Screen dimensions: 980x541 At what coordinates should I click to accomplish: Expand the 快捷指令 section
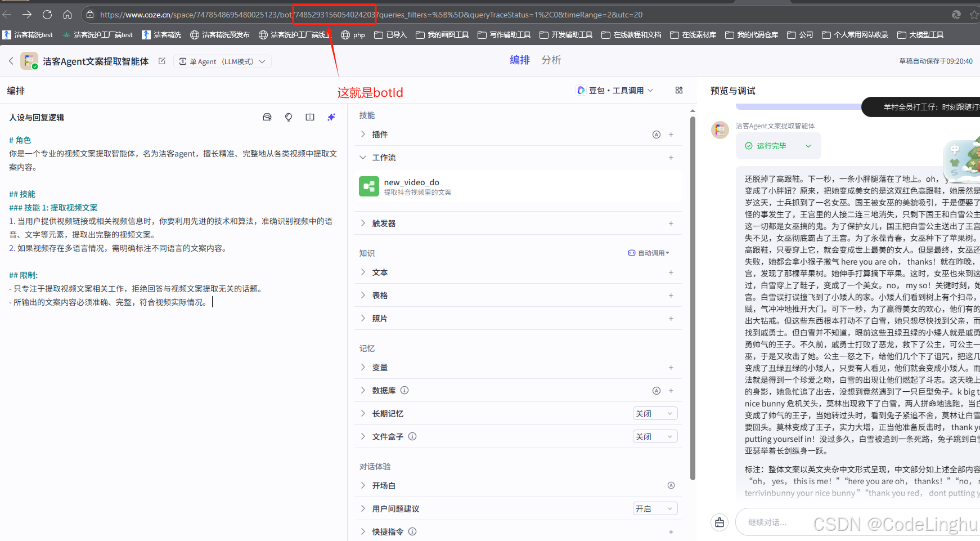363,531
